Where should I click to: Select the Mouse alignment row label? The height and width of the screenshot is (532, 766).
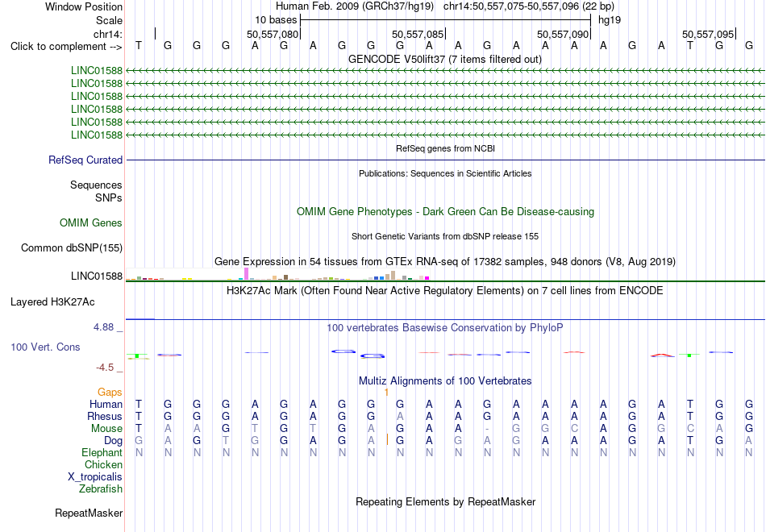coord(107,429)
